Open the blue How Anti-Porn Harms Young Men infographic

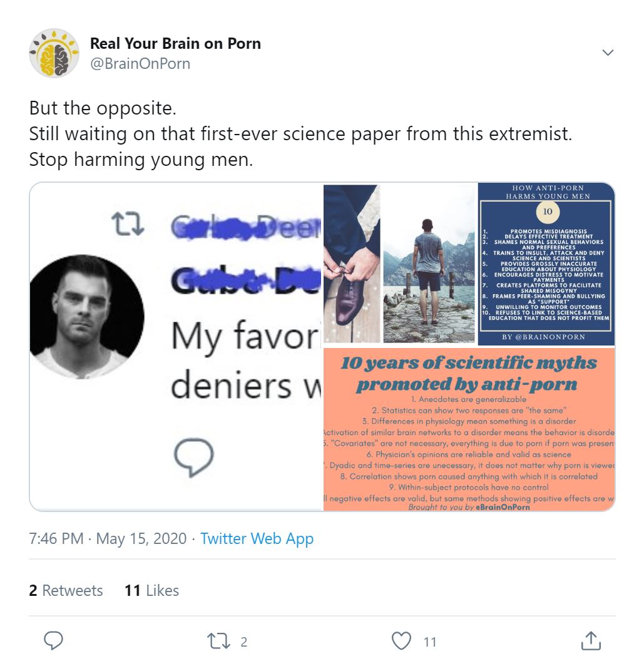(x=546, y=264)
